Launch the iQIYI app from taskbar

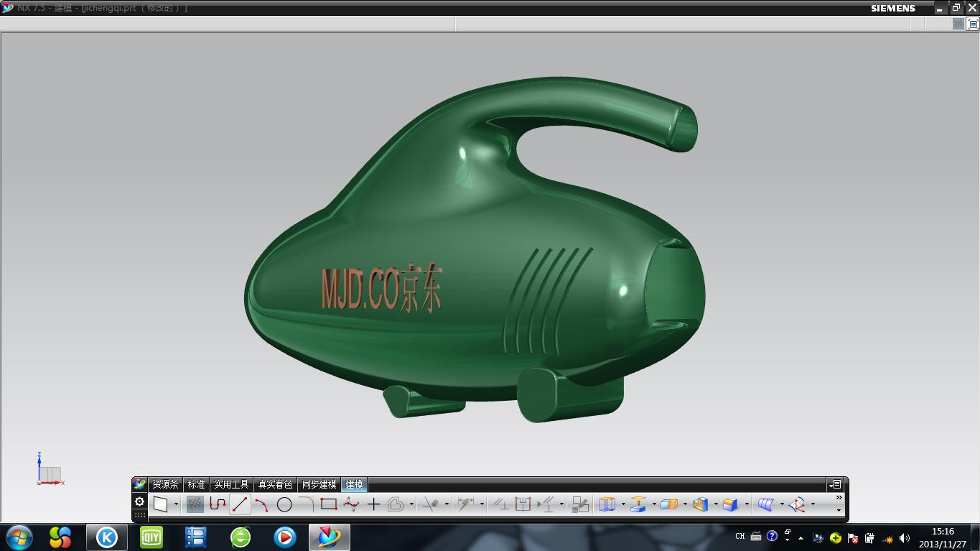coord(151,537)
